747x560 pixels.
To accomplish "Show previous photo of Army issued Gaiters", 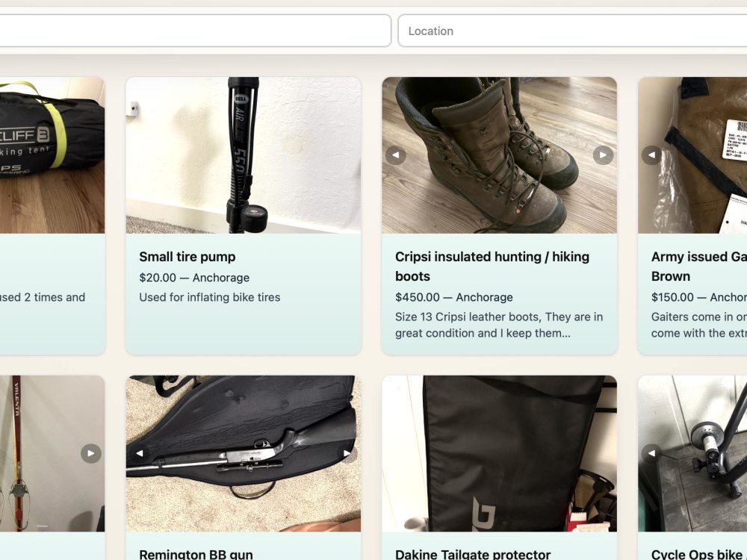I will coord(651,155).
